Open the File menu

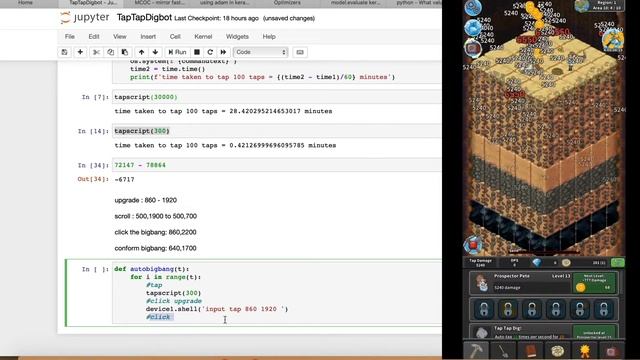click(70, 36)
